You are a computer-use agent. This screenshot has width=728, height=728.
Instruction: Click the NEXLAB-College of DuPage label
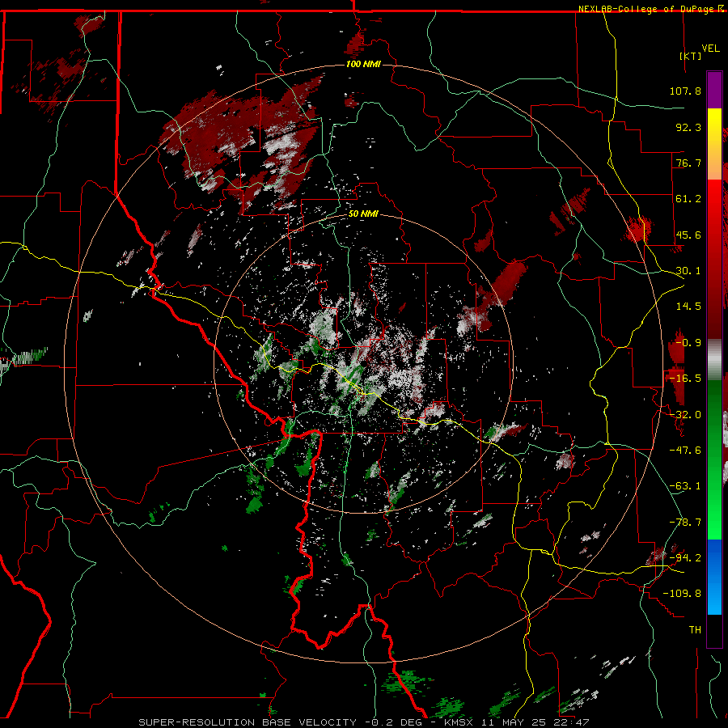651,9
